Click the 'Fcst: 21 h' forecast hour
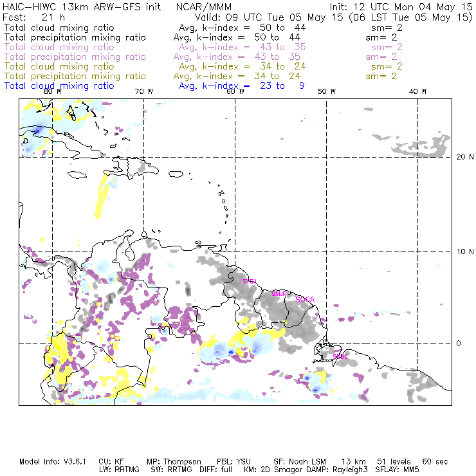The width and height of the screenshot is (476, 476). [33, 17]
